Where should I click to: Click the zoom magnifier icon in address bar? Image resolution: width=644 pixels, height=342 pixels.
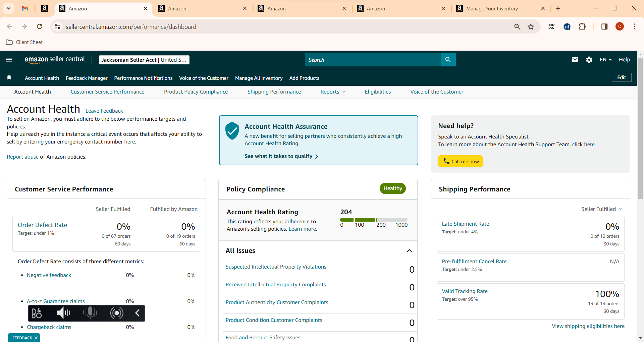coord(517,26)
